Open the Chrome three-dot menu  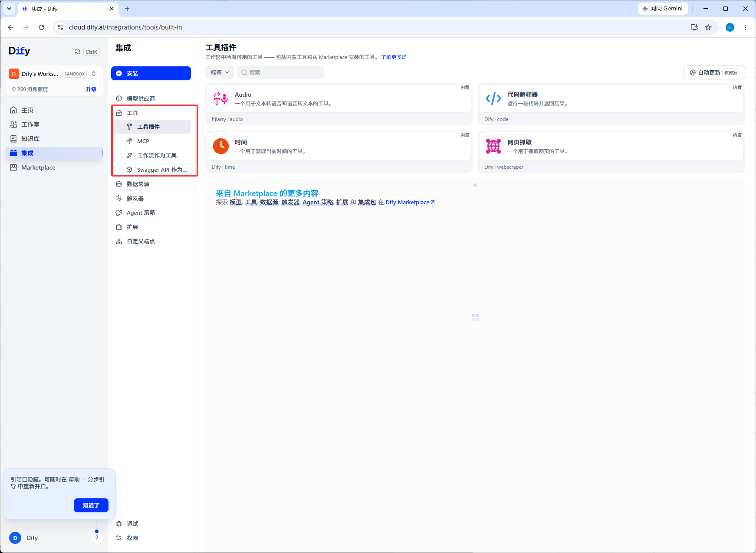click(x=746, y=27)
